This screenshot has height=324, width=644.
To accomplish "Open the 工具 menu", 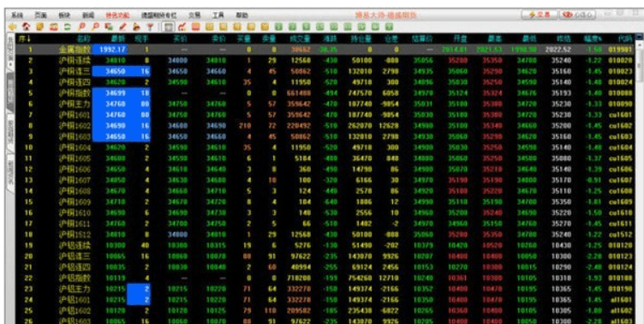I will pyautogui.click(x=218, y=15).
